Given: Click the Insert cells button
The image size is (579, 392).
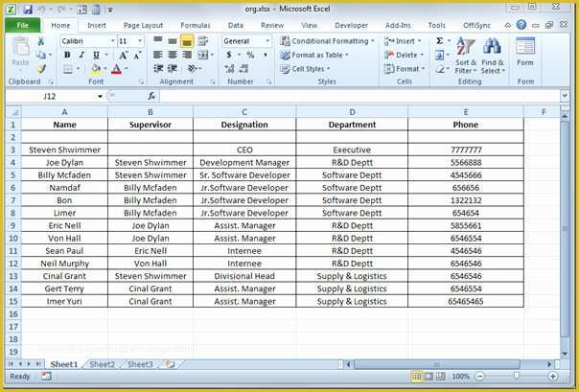Looking at the screenshot, I should [x=403, y=41].
